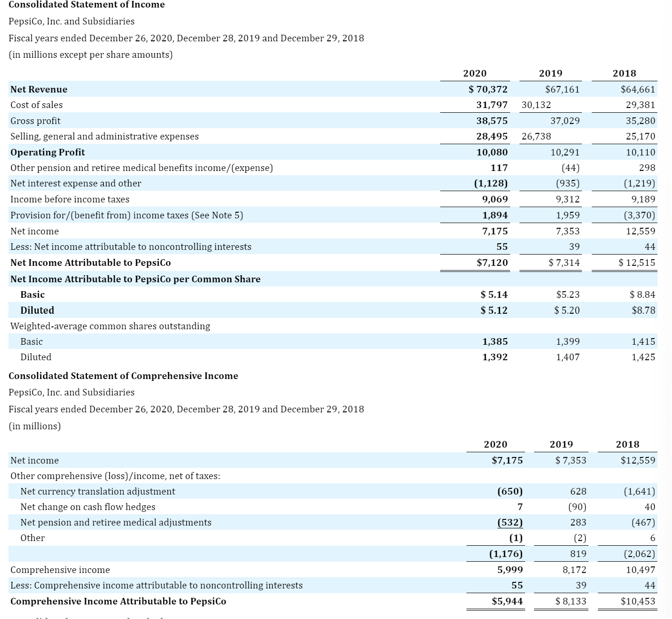Screen dimensions: 672x619
Task: Select the $12,515 net income value for 2018
Action: click(637, 263)
